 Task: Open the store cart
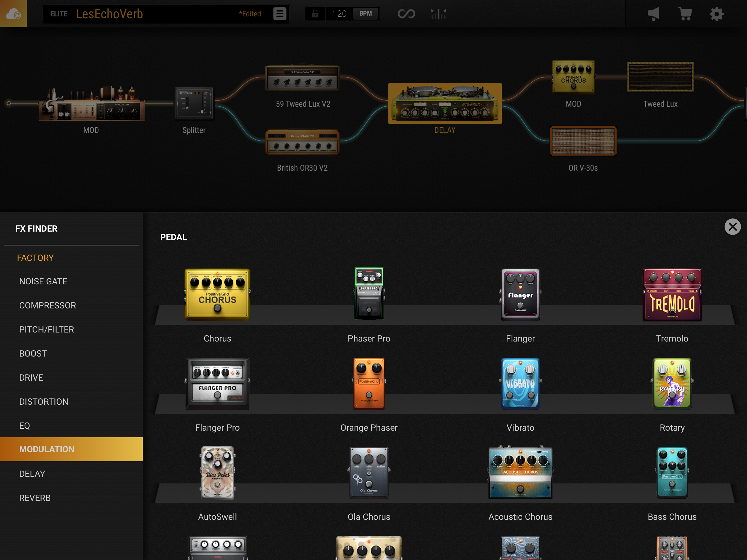tap(685, 13)
